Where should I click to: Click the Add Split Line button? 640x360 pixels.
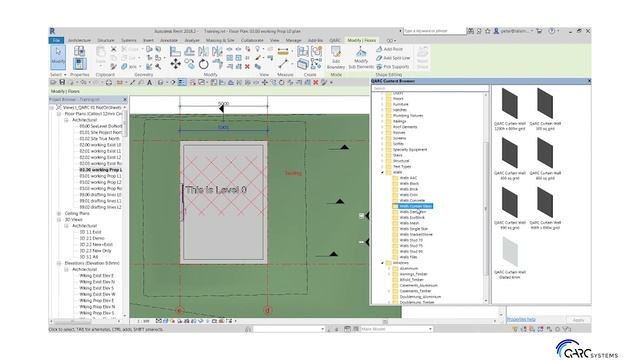(x=393, y=58)
